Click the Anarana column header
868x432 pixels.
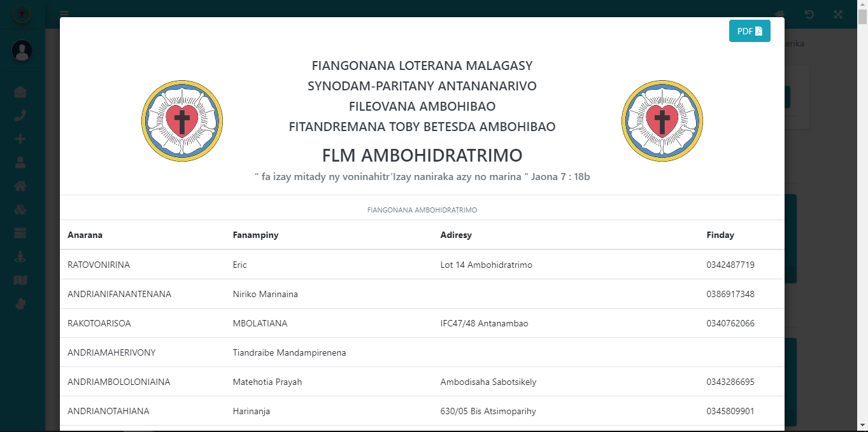85,235
